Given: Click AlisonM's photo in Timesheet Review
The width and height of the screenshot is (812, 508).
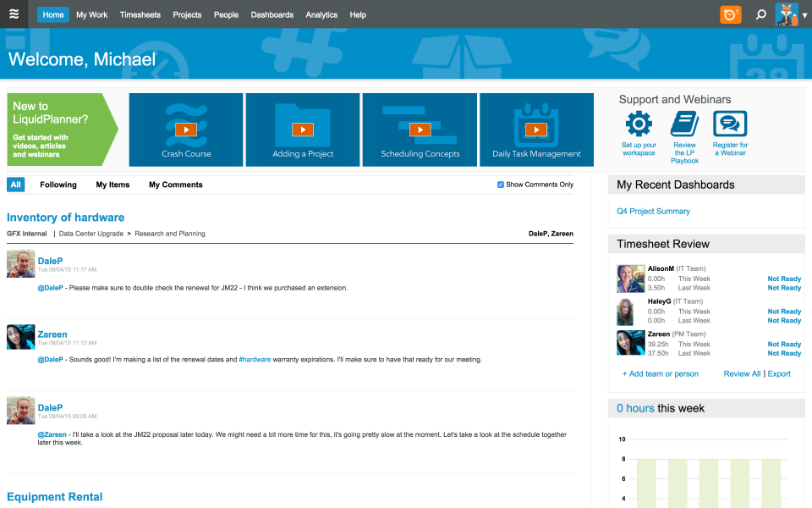Looking at the screenshot, I should coord(630,279).
